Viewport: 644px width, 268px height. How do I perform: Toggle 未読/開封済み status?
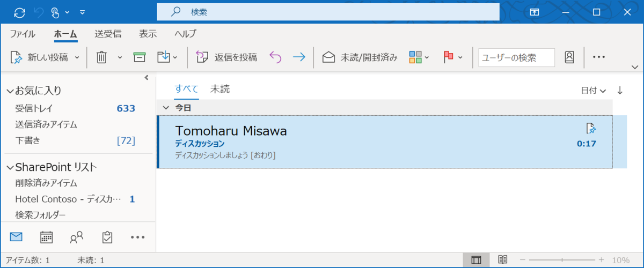point(360,57)
